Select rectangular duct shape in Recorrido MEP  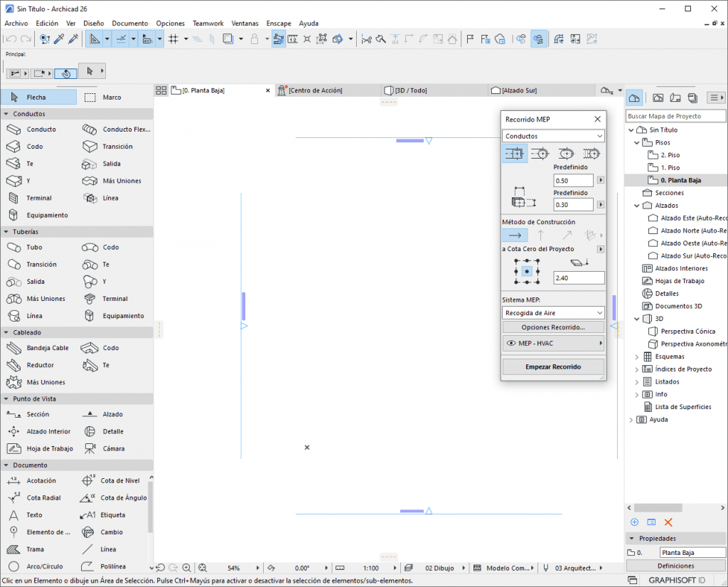click(x=515, y=153)
